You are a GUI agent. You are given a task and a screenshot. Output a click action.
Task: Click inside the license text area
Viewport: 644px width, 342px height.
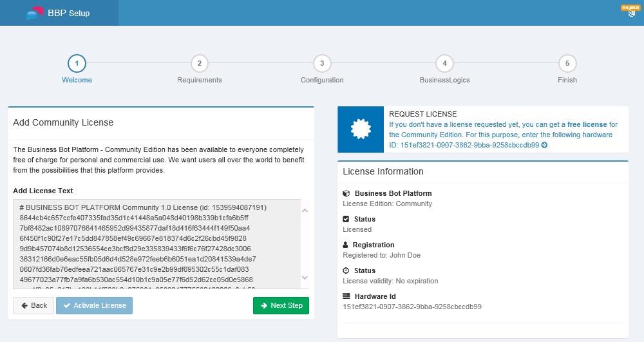pos(157,244)
